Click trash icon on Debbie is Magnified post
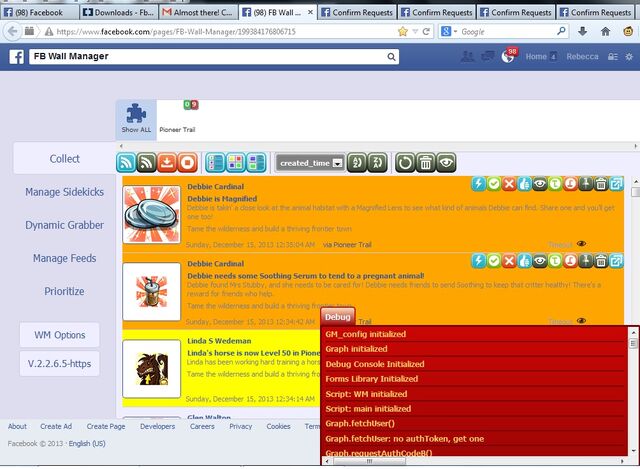The height and width of the screenshot is (469, 640). 601,184
